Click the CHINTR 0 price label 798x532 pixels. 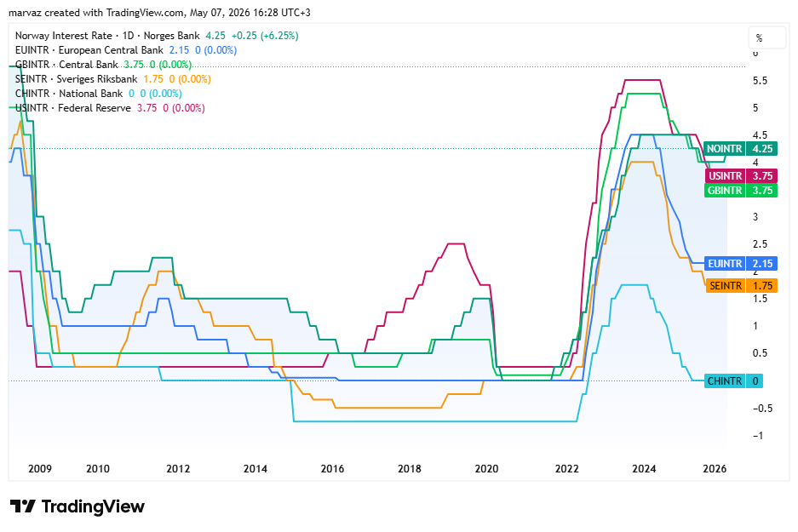point(733,381)
